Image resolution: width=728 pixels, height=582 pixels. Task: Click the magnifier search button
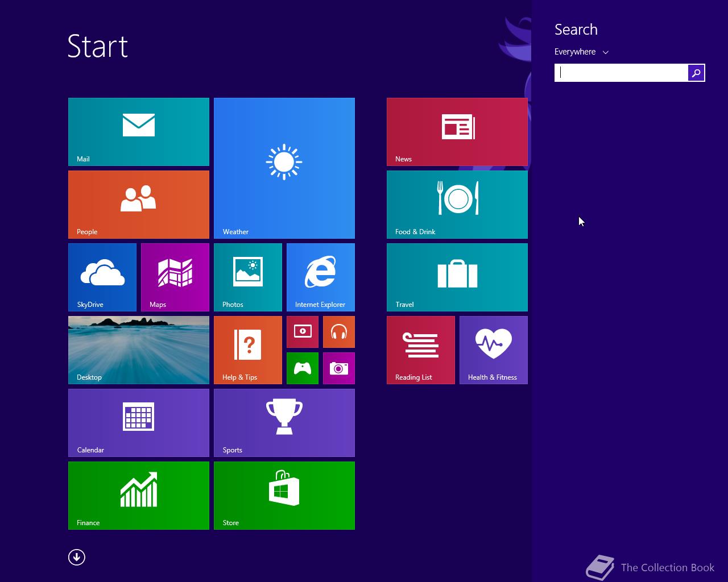click(696, 73)
